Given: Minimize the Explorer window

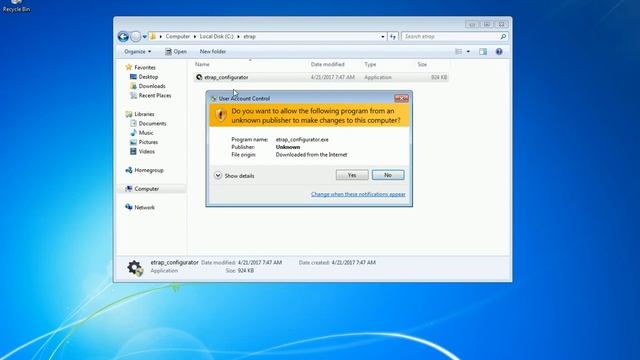Looking at the screenshot, I should click(x=472, y=24).
